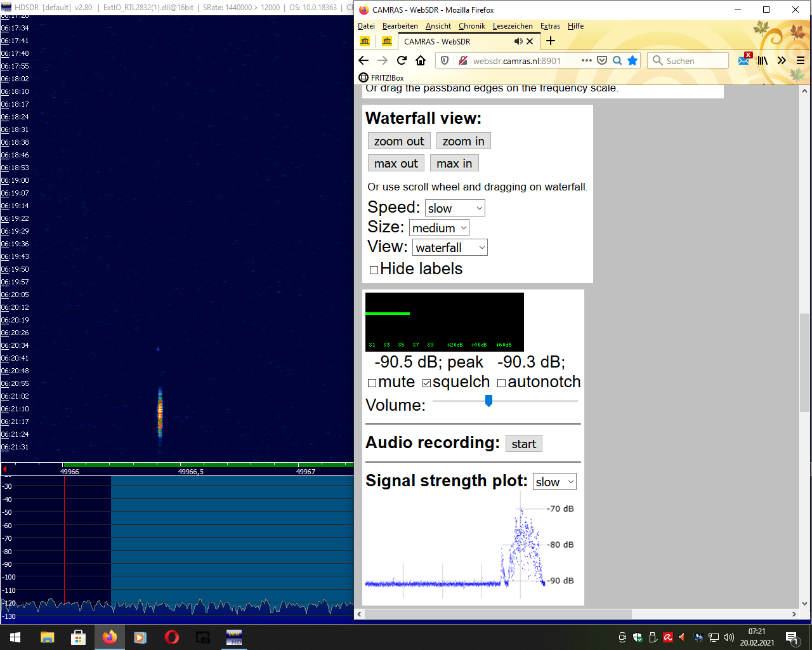The height and width of the screenshot is (650, 812).
Task: Open the Firefox home page
Action: point(421,60)
